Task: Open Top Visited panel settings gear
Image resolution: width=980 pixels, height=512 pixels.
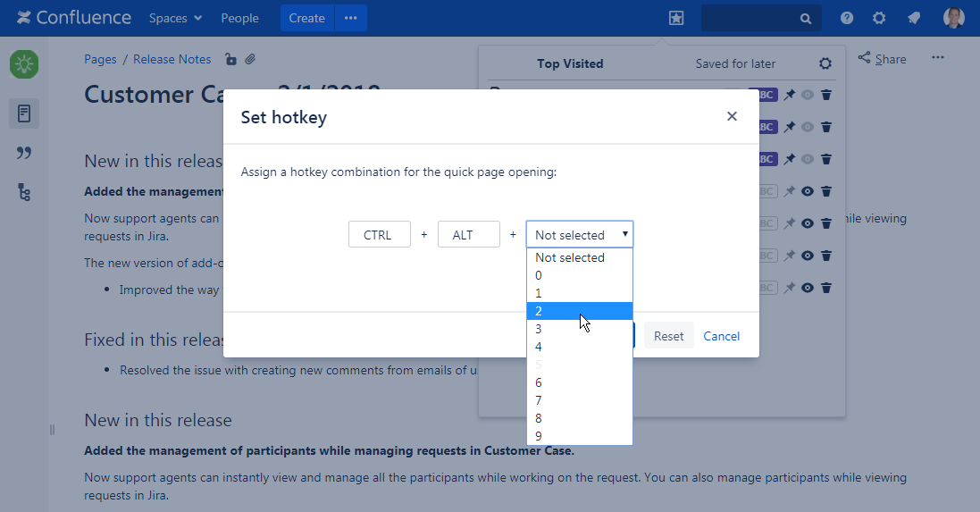Action: [x=825, y=63]
